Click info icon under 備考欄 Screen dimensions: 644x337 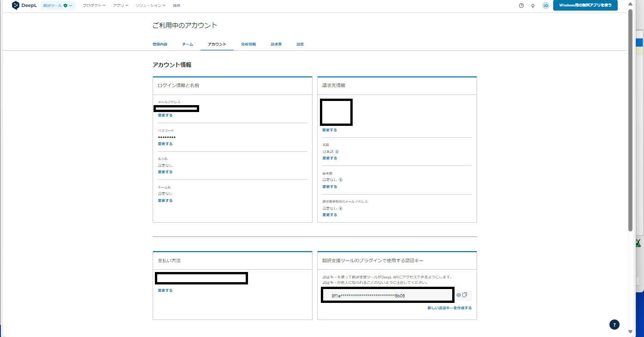point(341,180)
